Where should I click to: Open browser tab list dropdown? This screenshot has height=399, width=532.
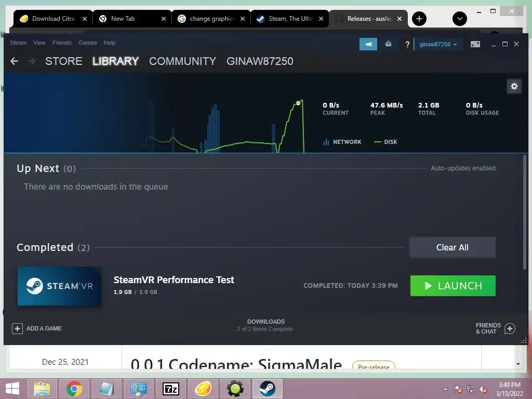coord(460,19)
